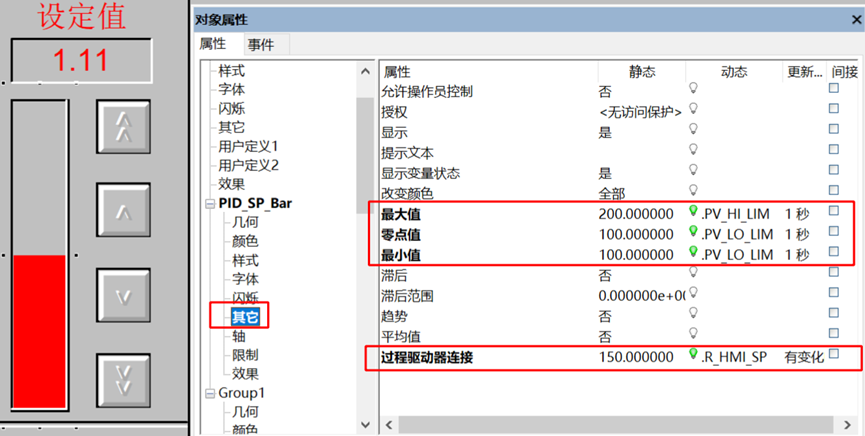Image resolution: width=865 pixels, height=436 pixels.
Task: Select 限制 under PID_SP_Bar
Action: tap(245, 355)
